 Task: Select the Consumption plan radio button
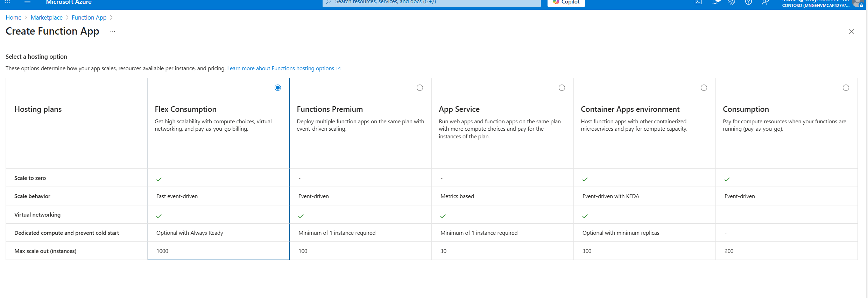[x=846, y=88]
